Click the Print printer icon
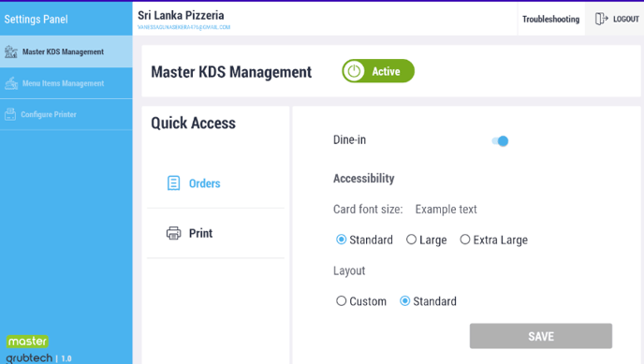 (174, 233)
